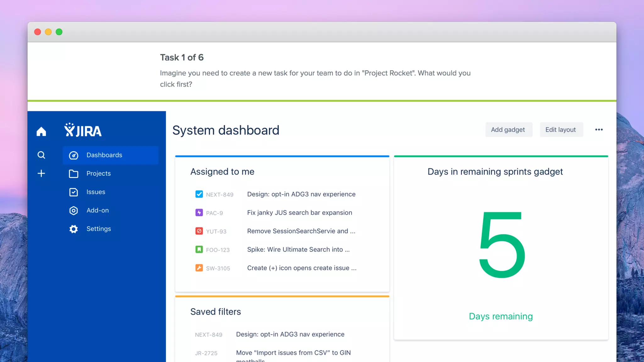
Task: Open Projects in the sidebar
Action: click(98, 173)
